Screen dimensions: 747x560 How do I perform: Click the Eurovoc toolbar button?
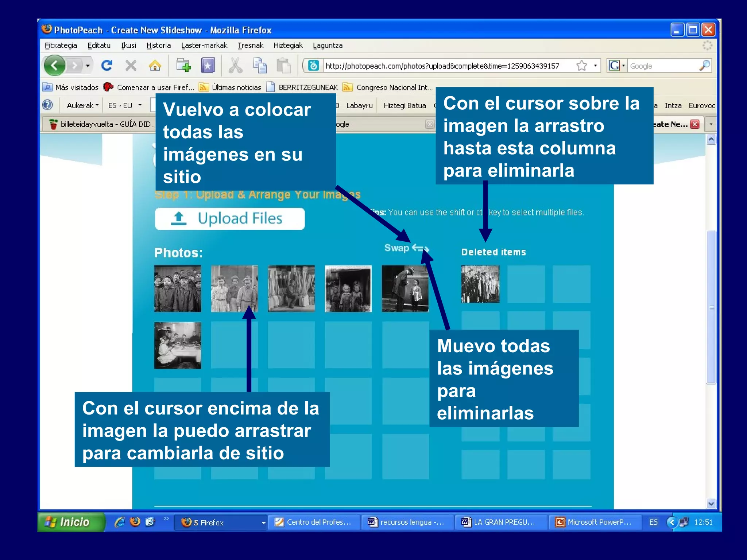(701, 105)
